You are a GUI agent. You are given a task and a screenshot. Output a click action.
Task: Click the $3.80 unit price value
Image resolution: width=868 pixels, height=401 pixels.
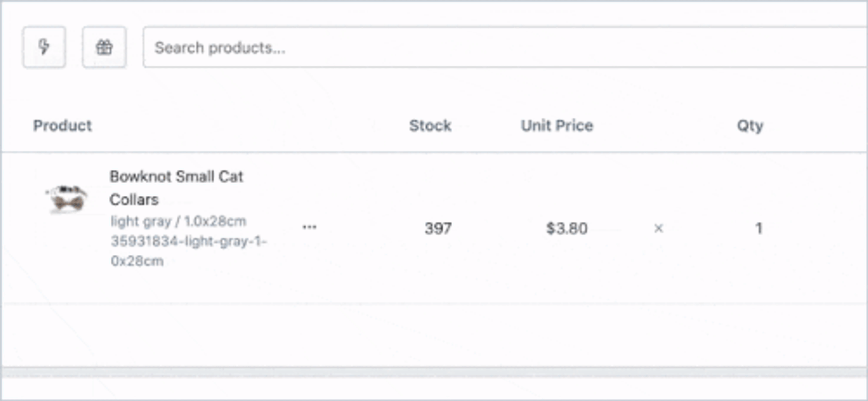tap(567, 228)
